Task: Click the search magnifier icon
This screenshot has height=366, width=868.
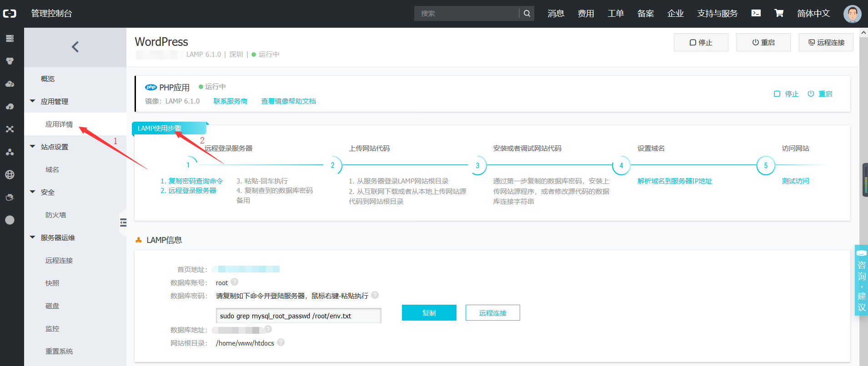Action: pos(527,14)
